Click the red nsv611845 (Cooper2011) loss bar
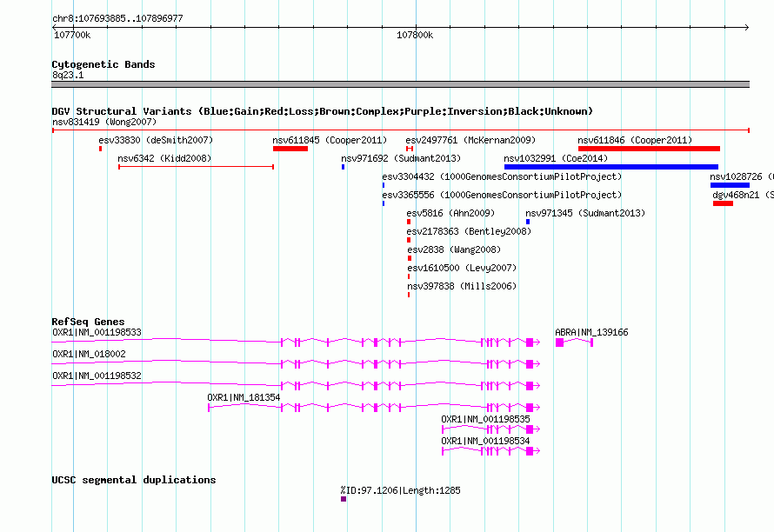The height and width of the screenshot is (532, 774). [290, 149]
